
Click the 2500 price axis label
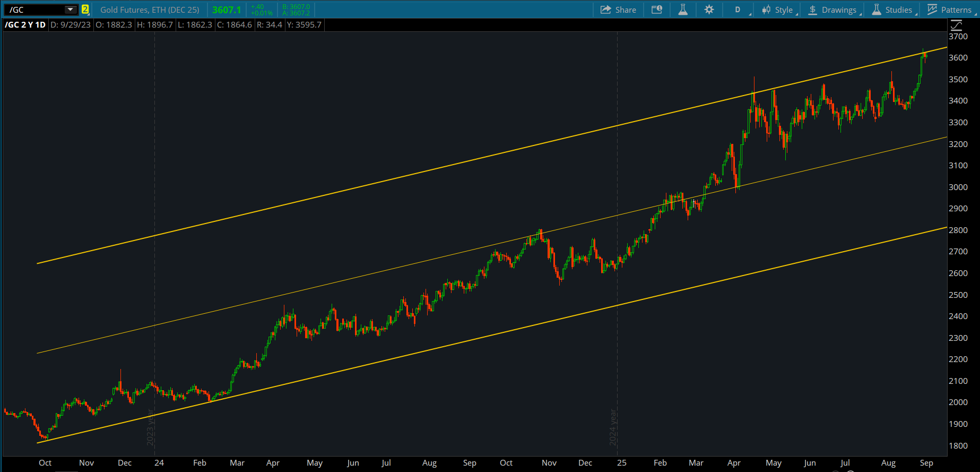958,295
